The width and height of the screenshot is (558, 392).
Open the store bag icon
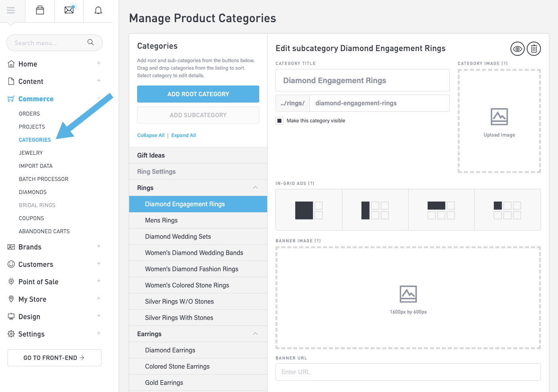pyautogui.click(x=40, y=10)
